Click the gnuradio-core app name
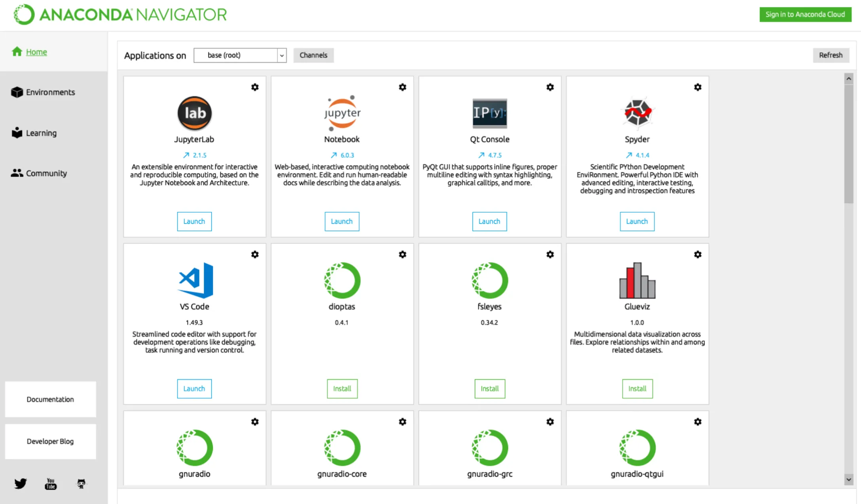 (x=342, y=474)
